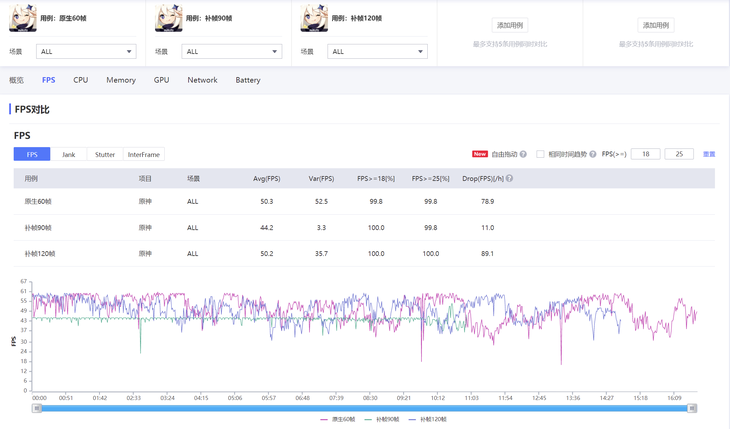Open scene dropdown for 补帧90帧 case
This screenshot has width=730, height=429.
(x=231, y=51)
